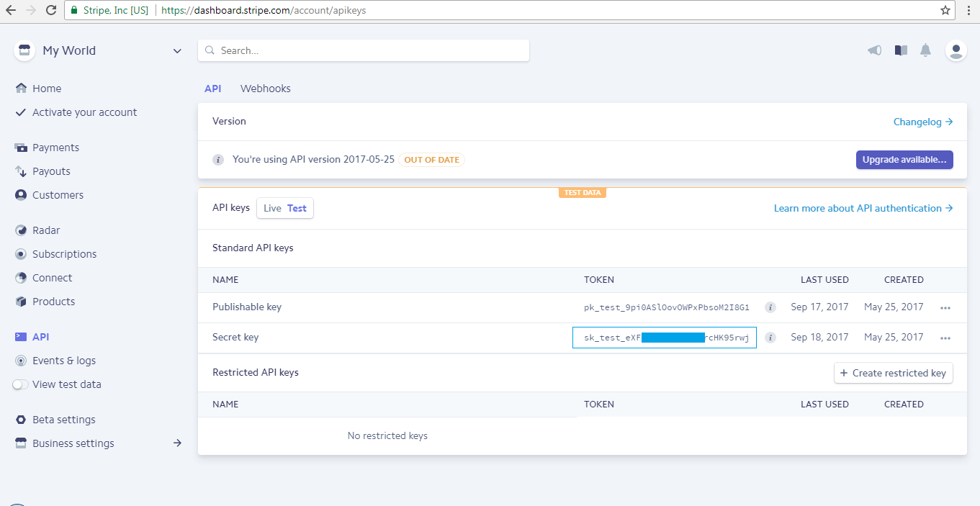Click the Restricted API keys heading
The image size is (980, 506).
point(256,372)
